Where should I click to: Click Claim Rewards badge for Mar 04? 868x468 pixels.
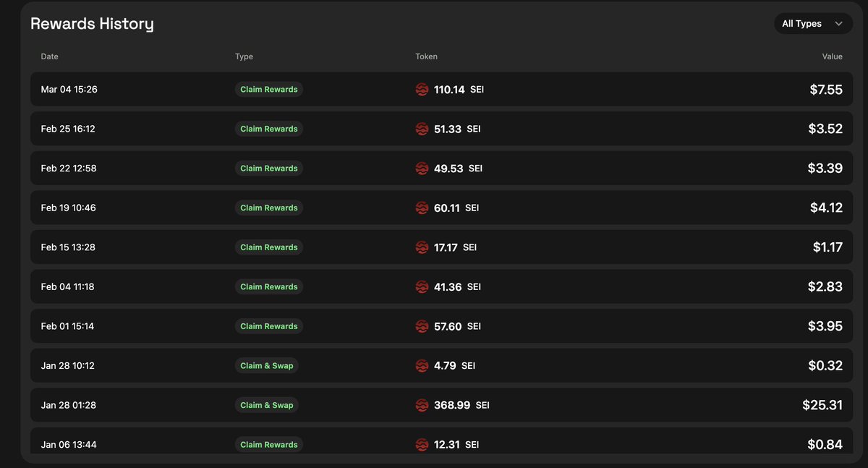(x=269, y=90)
